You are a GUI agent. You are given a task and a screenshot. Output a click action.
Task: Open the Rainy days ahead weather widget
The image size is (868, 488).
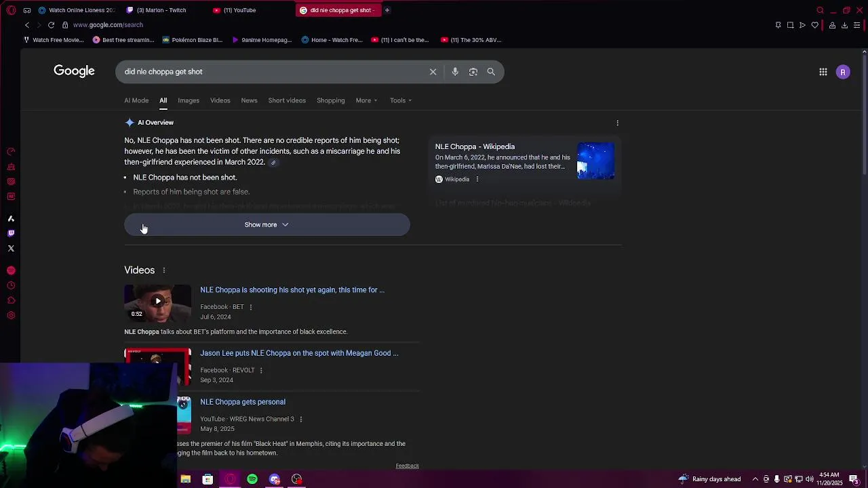pos(709,479)
